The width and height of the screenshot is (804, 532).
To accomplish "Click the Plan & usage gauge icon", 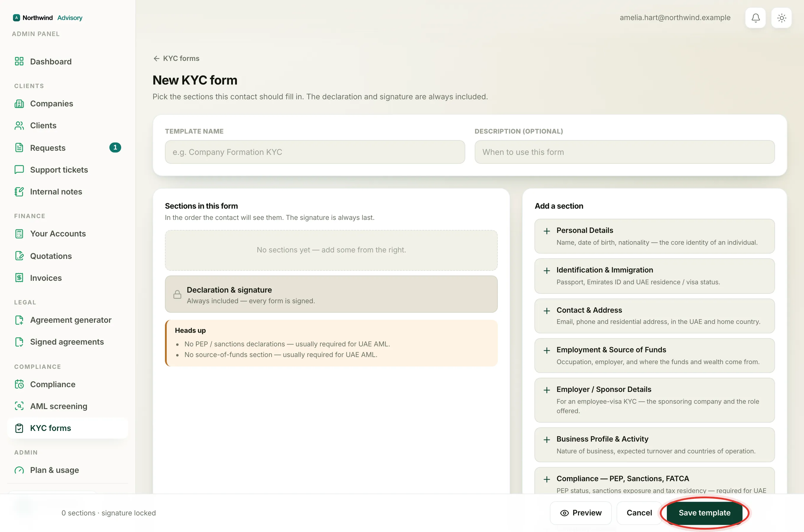I will click(x=19, y=470).
